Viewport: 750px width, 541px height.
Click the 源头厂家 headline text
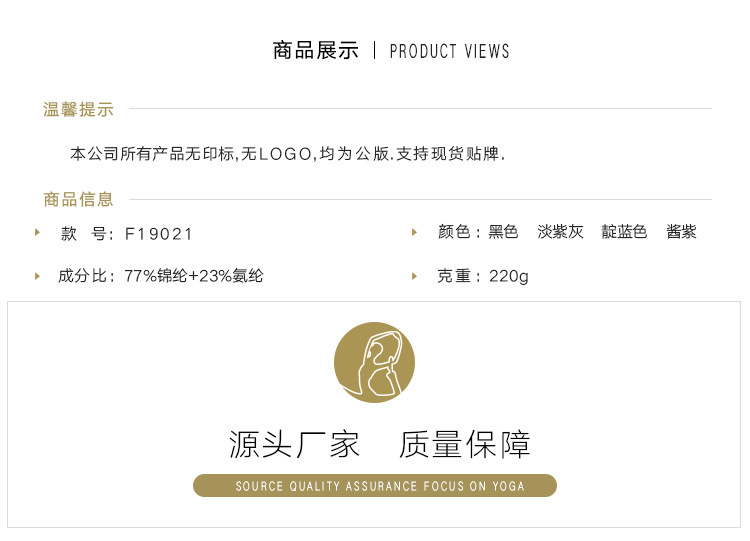(x=294, y=444)
